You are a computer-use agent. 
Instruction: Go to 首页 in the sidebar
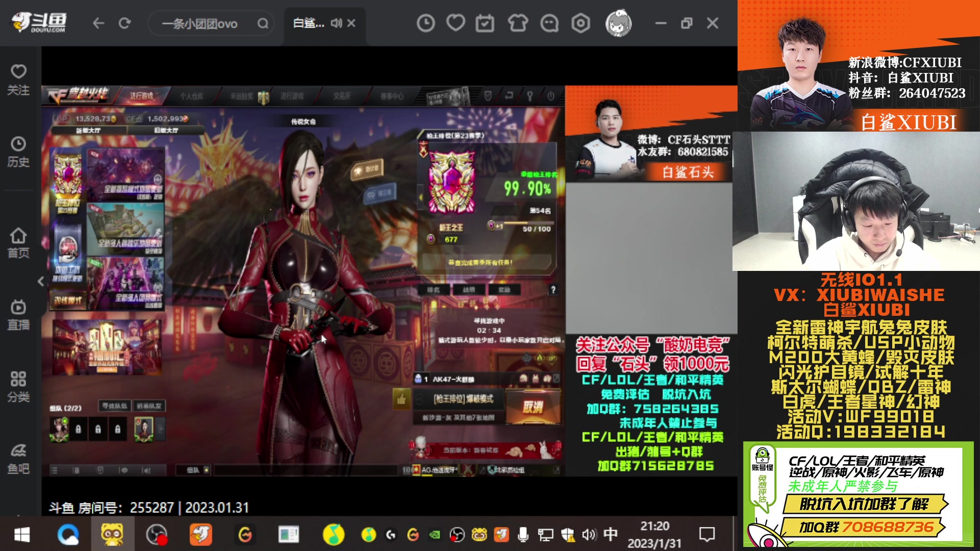click(x=18, y=243)
